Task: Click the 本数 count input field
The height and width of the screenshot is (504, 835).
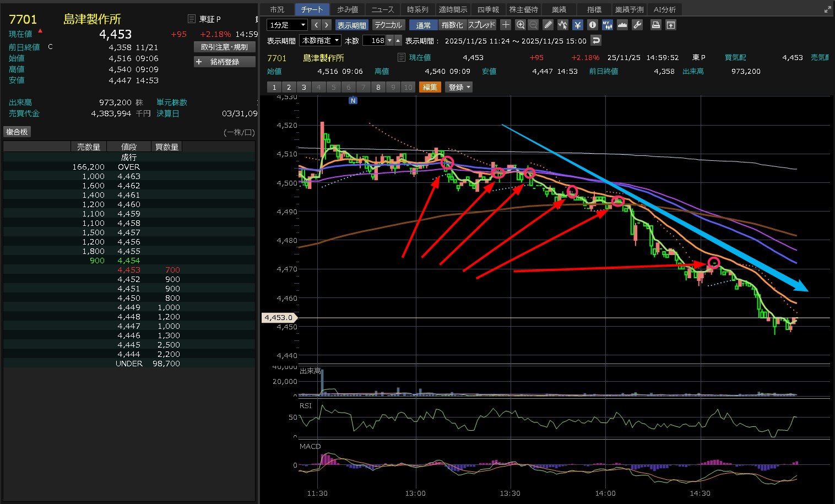Action: click(x=375, y=40)
